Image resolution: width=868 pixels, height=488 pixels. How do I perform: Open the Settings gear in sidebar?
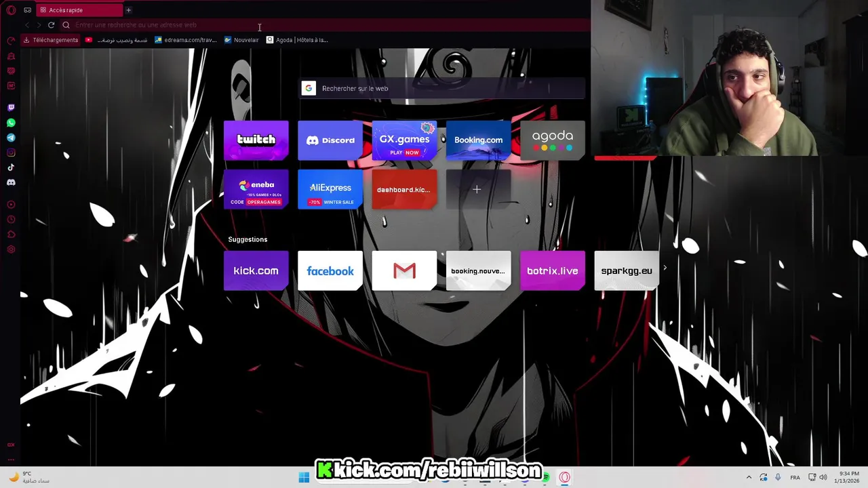pyautogui.click(x=11, y=249)
